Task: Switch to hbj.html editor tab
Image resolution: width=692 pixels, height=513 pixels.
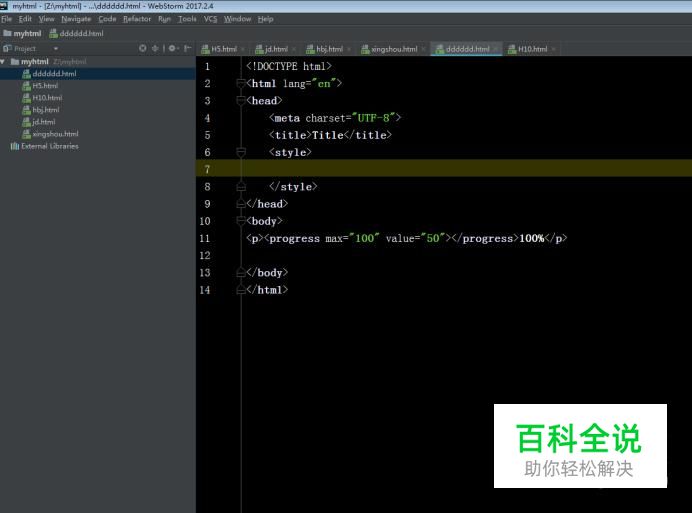Action: click(324, 49)
